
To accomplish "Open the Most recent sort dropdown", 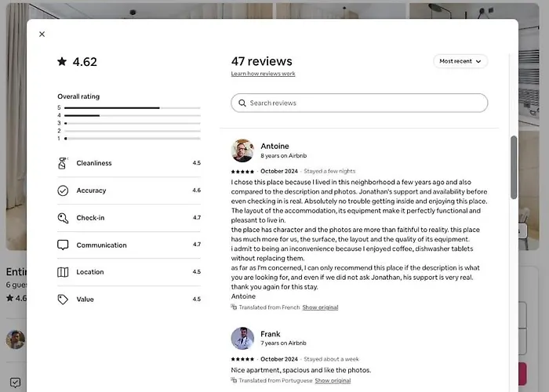I will [x=460, y=61].
